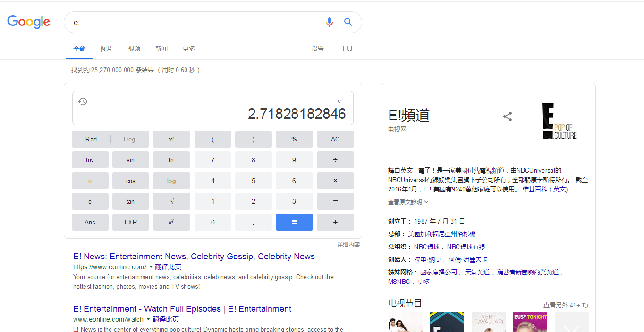Click the decimal point key
The width and height of the screenshot is (644, 332).
[254, 222]
